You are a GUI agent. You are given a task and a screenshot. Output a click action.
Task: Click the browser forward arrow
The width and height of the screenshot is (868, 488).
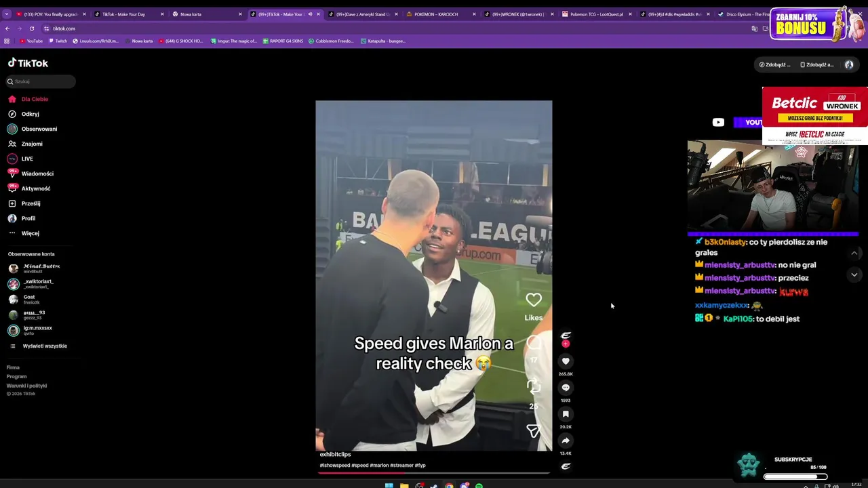tap(20, 28)
